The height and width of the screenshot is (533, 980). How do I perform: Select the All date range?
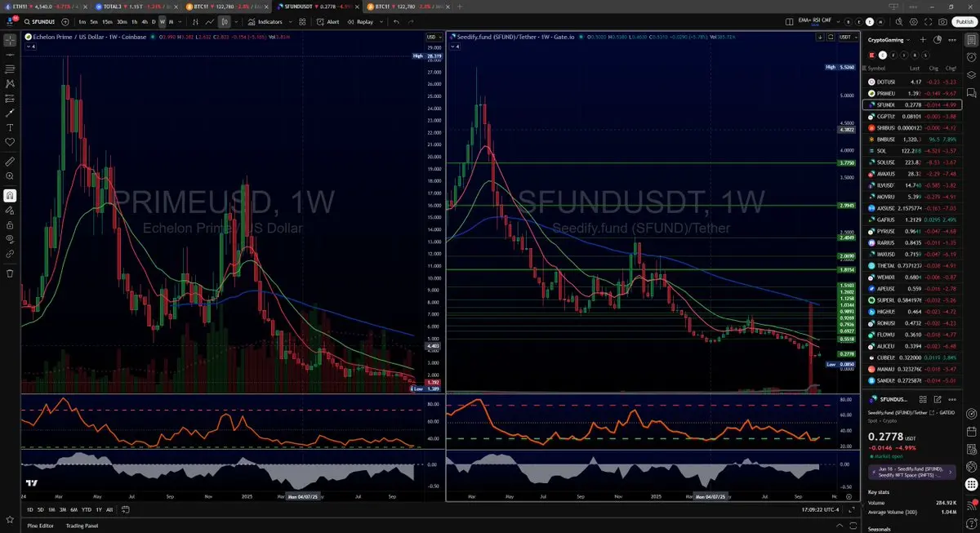109,509
